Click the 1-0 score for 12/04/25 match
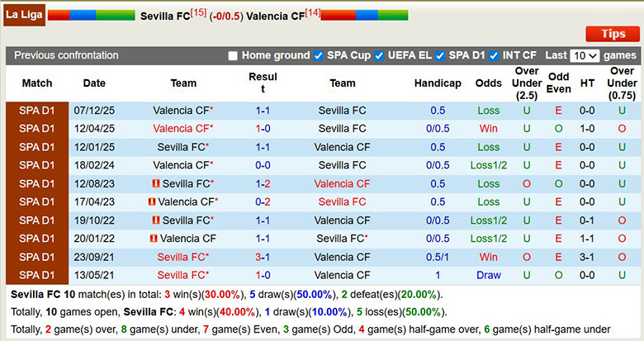644x341 pixels. [263, 129]
